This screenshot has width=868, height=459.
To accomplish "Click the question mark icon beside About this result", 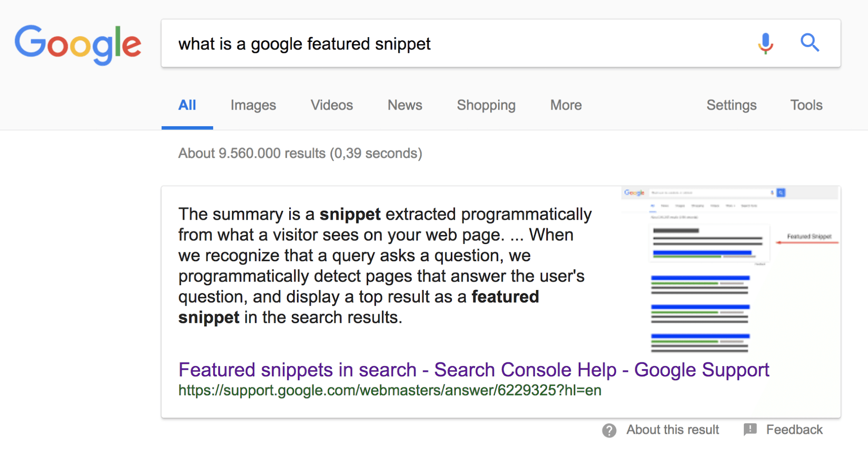I will coord(609,430).
